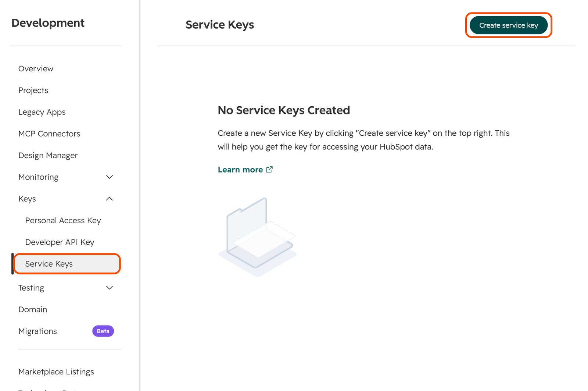This screenshot has width=588, height=391.
Task: Open Design Manager
Action: point(48,155)
